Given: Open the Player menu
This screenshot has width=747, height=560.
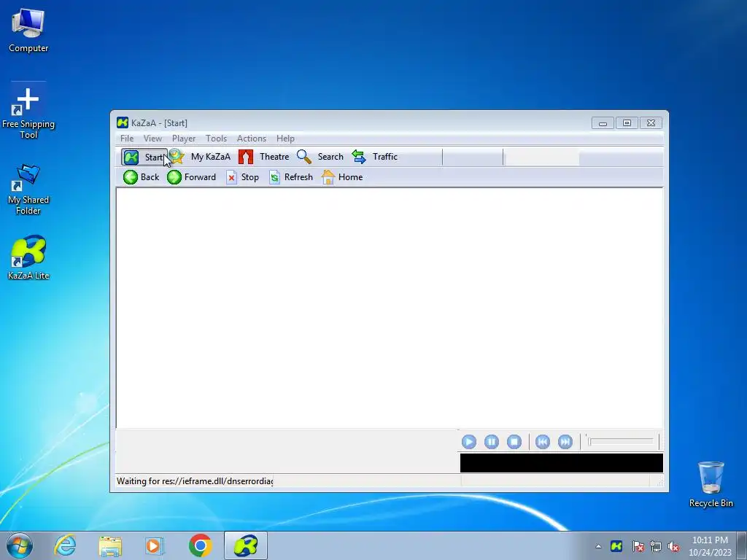Looking at the screenshot, I should [x=183, y=139].
